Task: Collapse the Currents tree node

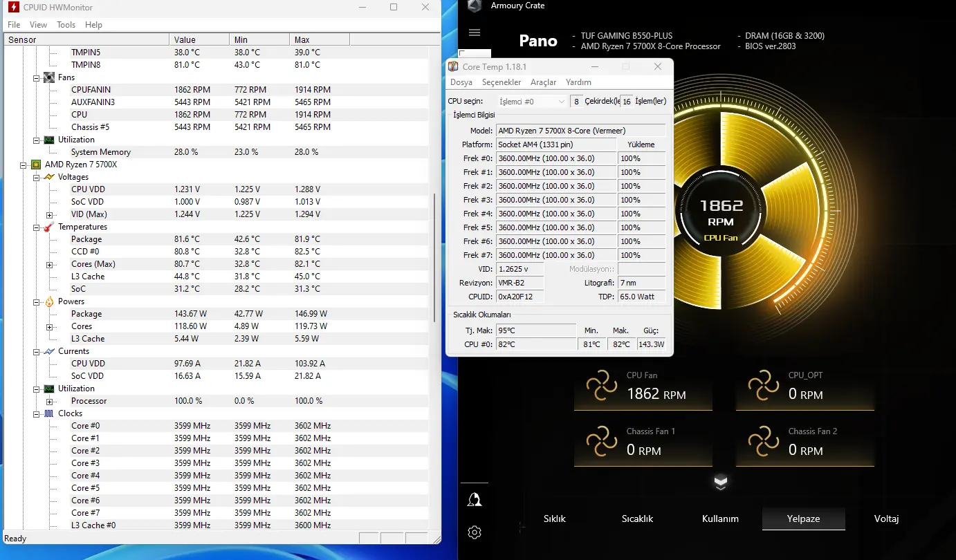Action: coord(37,351)
